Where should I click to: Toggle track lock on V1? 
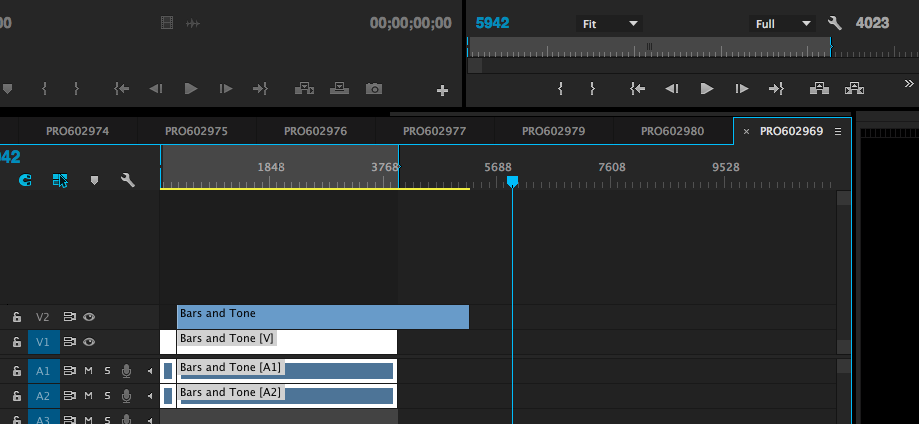coord(17,342)
